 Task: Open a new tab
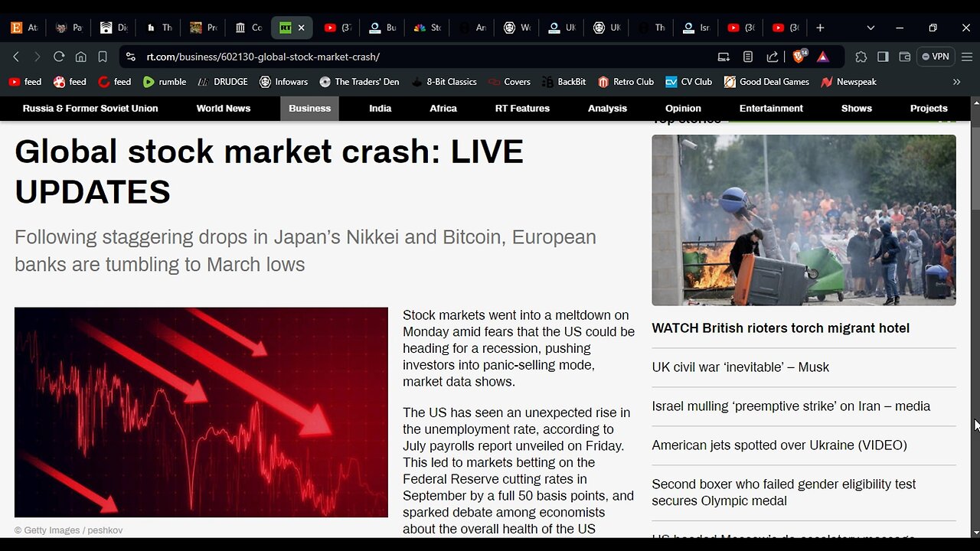820,28
